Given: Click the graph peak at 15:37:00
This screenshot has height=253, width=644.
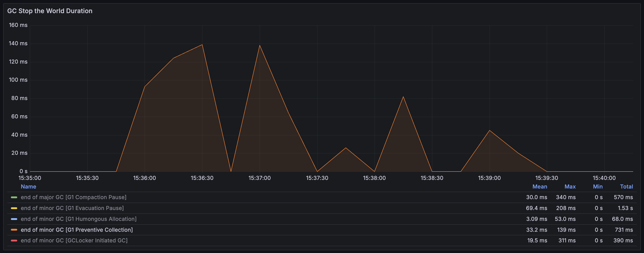Looking at the screenshot, I should tap(260, 45).
